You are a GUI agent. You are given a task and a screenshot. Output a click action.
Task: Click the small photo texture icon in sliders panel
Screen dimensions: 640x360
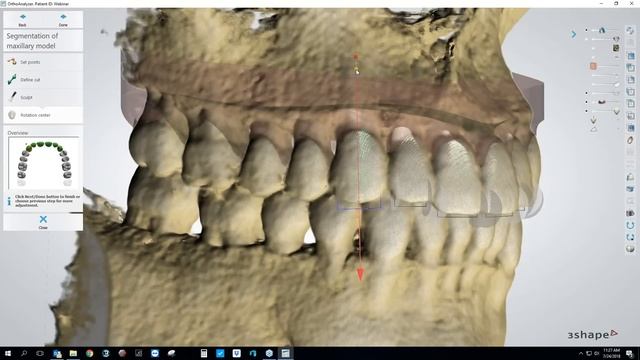[616, 48]
